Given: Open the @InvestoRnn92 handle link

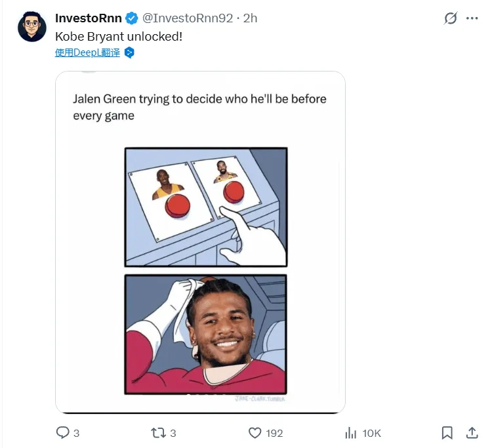Looking at the screenshot, I should pyautogui.click(x=188, y=18).
